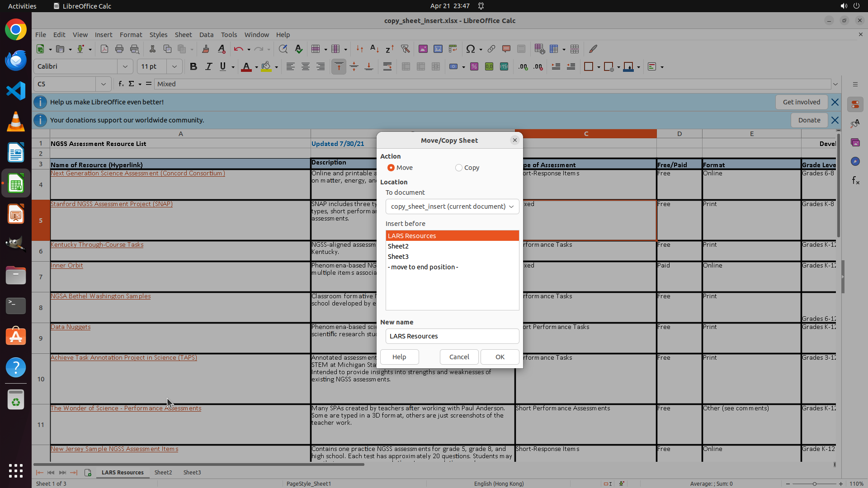The image size is (868, 488).
Task: Select the Copy radio button
Action: point(459,168)
